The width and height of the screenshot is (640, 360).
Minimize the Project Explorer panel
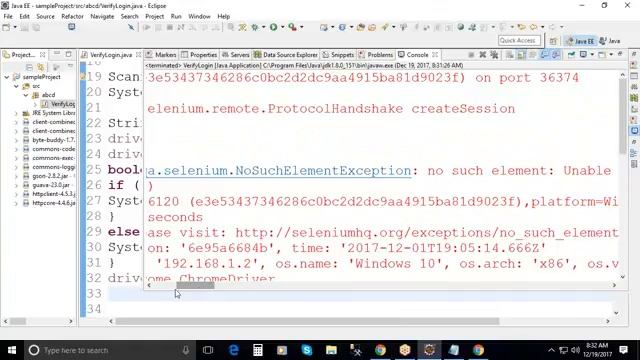click(x=57, y=54)
